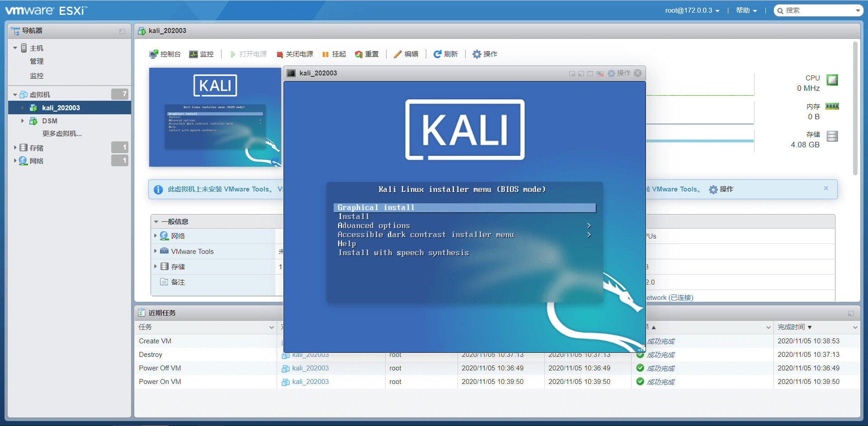Select Install with speech synthesis
The width and height of the screenshot is (868, 426).
tap(404, 253)
